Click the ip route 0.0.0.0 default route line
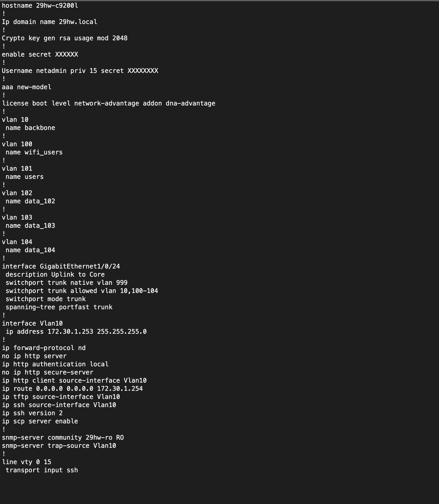The height and width of the screenshot is (504, 439). point(72,389)
